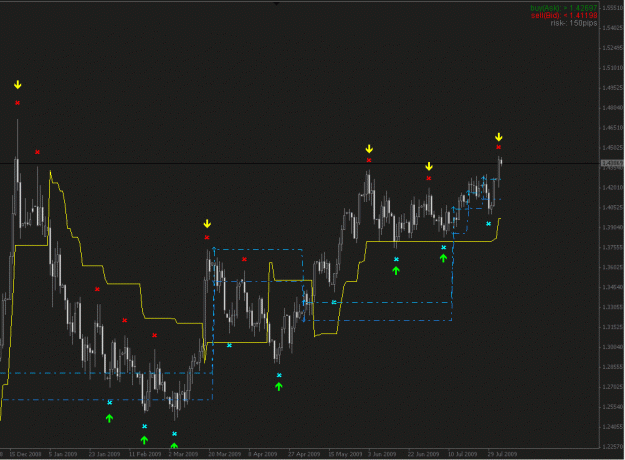This screenshot has height=460, width=625.
Task: Click the yellow down arrow above late June 2009 high
Action: pos(429,166)
